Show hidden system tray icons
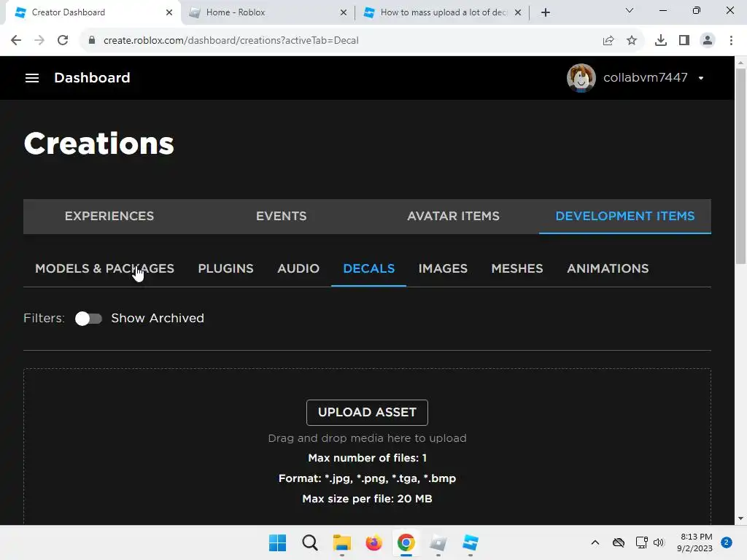 coord(595,542)
